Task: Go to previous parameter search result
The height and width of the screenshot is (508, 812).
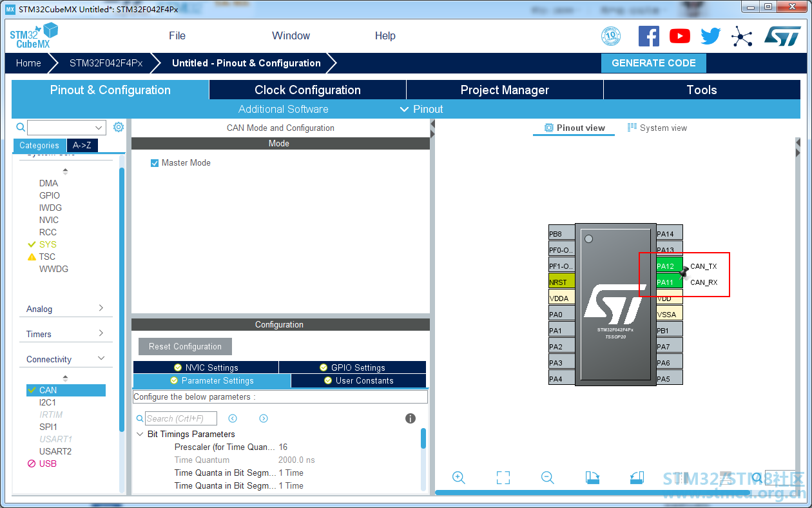Action: tap(233, 418)
